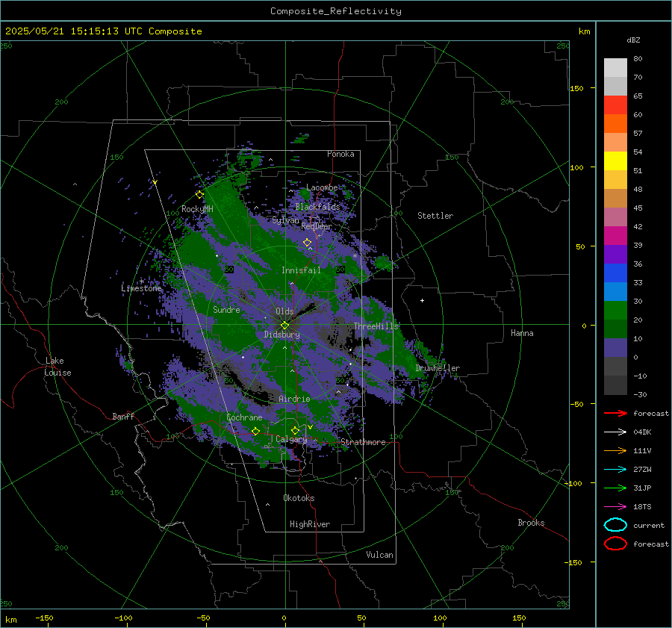Click the -150 value on bottom axis
The width and height of the screenshot is (672, 628).
[x=44, y=618]
